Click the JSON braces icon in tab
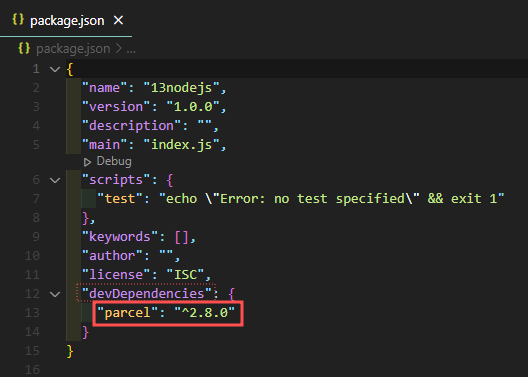Screen dimensions: 528x377 pos(18,20)
